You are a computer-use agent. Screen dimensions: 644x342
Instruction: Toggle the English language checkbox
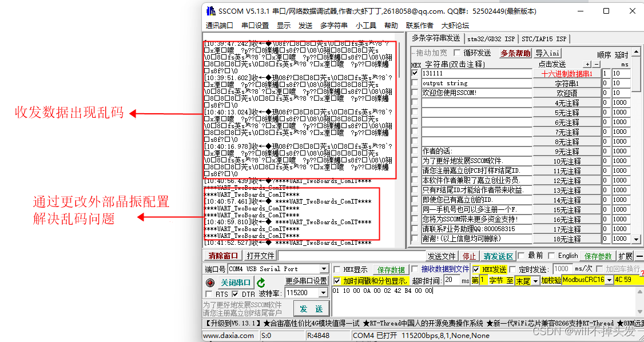tap(551, 256)
